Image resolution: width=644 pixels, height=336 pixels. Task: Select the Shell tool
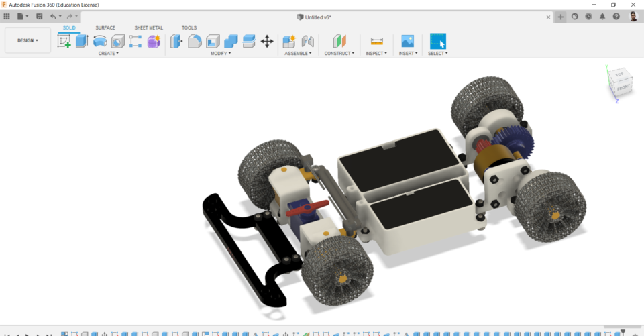pos(213,41)
